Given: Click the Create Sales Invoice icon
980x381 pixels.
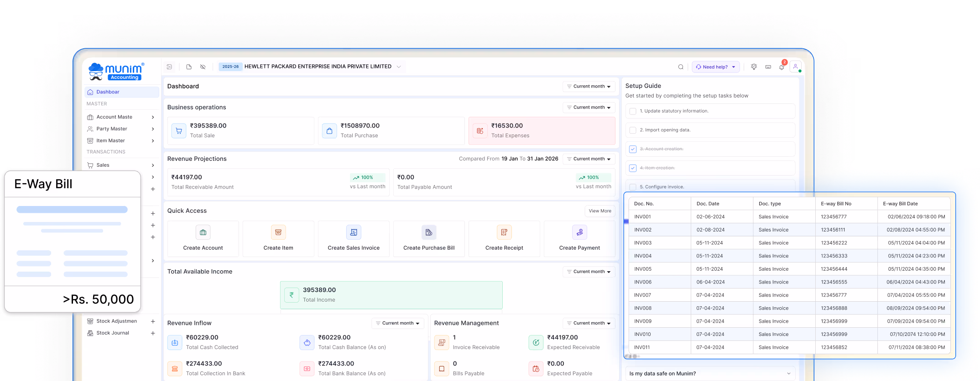Looking at the screenshot, I should (354, 232).
